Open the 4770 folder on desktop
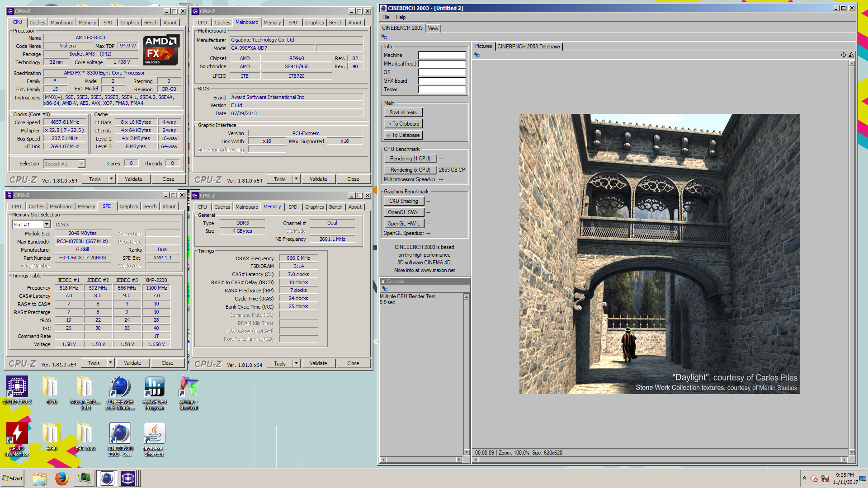Viewport: 868px width, 488px height. [x=51, y=389]
